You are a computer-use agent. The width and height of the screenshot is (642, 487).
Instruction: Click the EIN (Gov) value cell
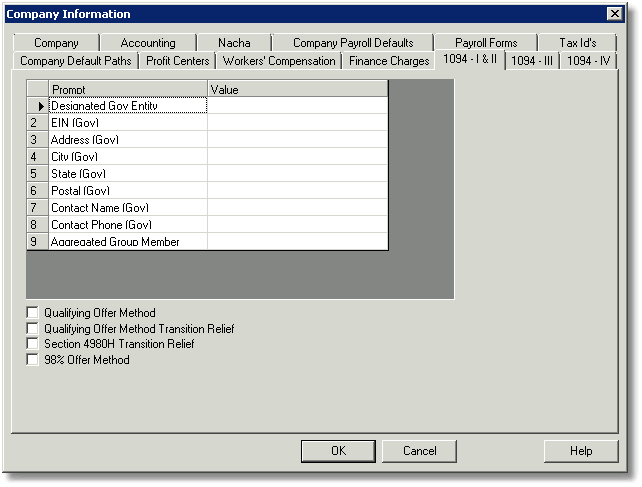click(x=297, y=122)
